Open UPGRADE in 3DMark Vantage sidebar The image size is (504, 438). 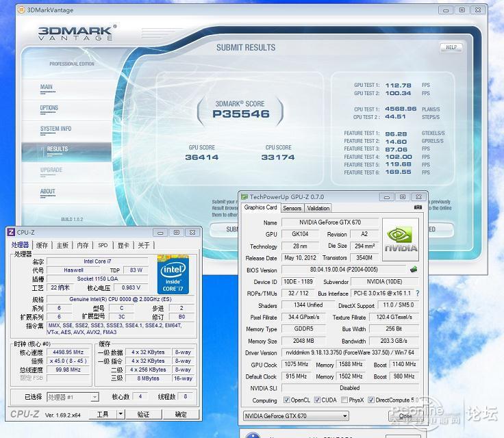point(51,170)
